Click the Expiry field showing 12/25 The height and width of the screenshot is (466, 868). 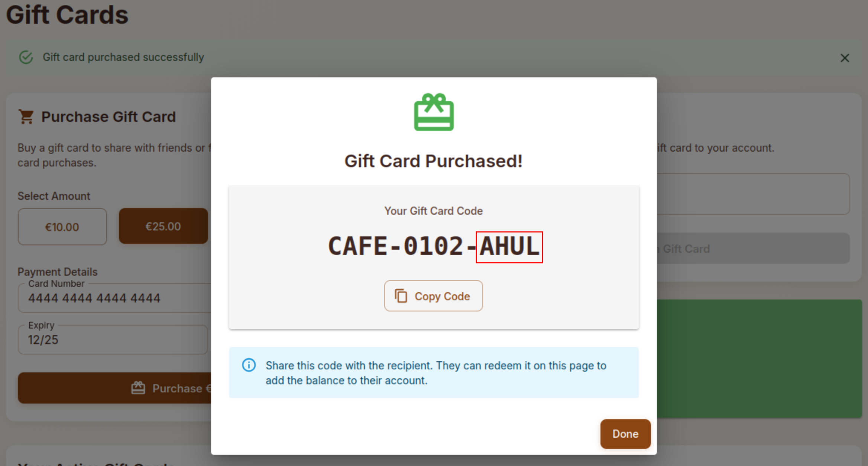(x=113, y=339)
